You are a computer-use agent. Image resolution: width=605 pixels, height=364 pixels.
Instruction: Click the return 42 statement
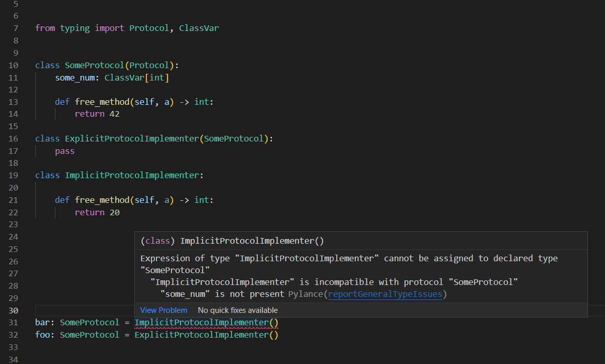97,114
